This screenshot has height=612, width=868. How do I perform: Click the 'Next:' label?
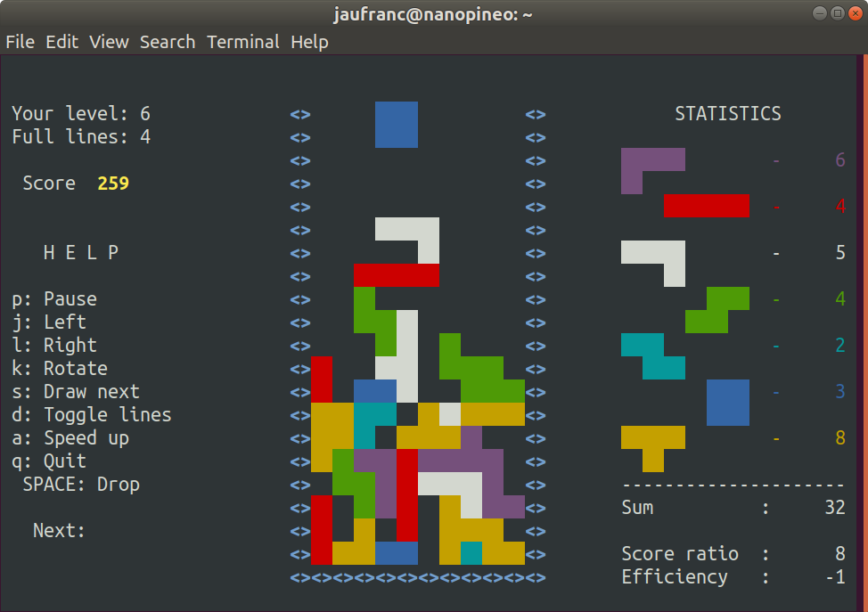59,531
